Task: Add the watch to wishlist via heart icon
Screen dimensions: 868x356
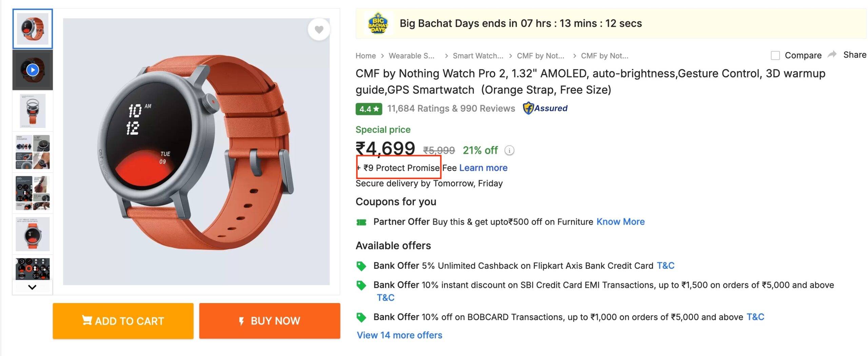Action: coord(319,30)
